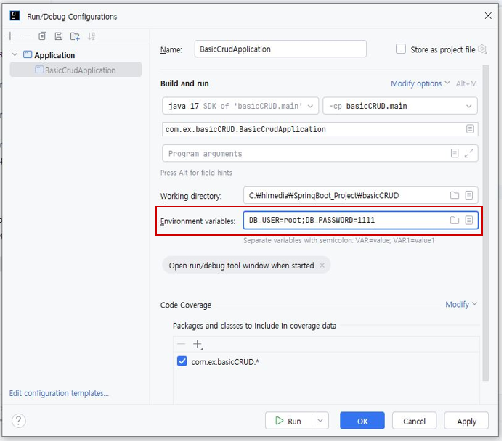Click the Name input field
Viewport: 504px width, 444px height.
click(x=282, y=49)
